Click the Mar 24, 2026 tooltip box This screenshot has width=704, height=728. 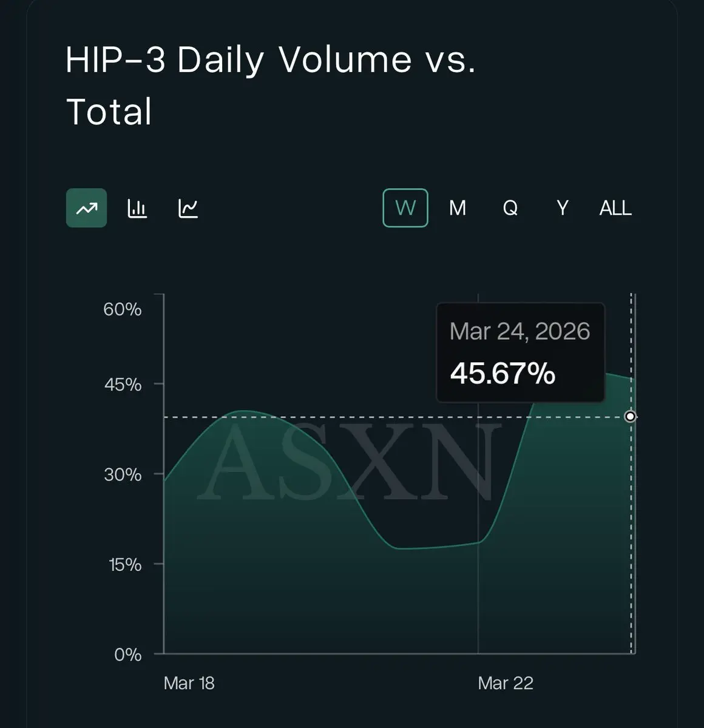(521, 352)
